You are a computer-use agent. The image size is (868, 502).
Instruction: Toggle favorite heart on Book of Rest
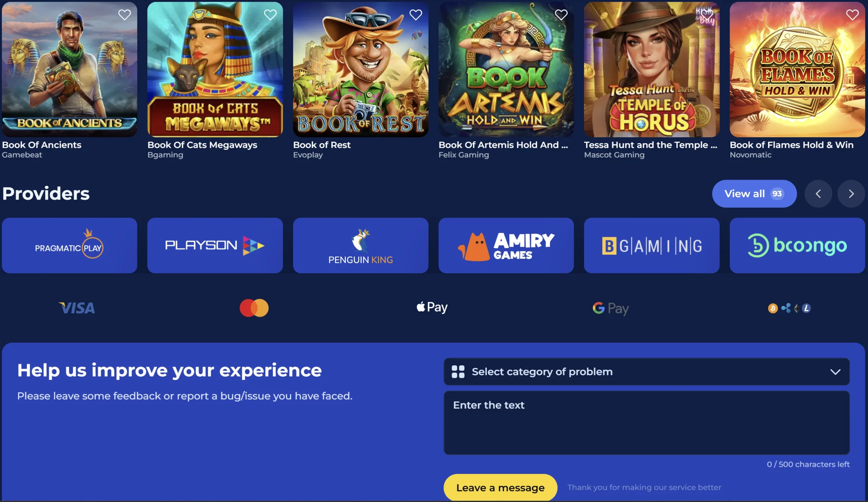coord(416,15)
